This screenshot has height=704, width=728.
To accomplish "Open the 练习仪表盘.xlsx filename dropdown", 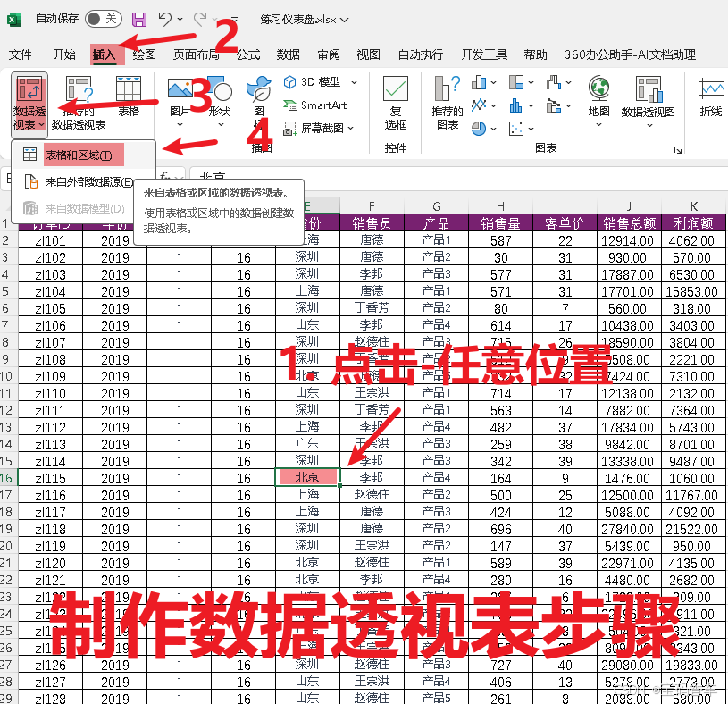I will (x=345, y=20).
